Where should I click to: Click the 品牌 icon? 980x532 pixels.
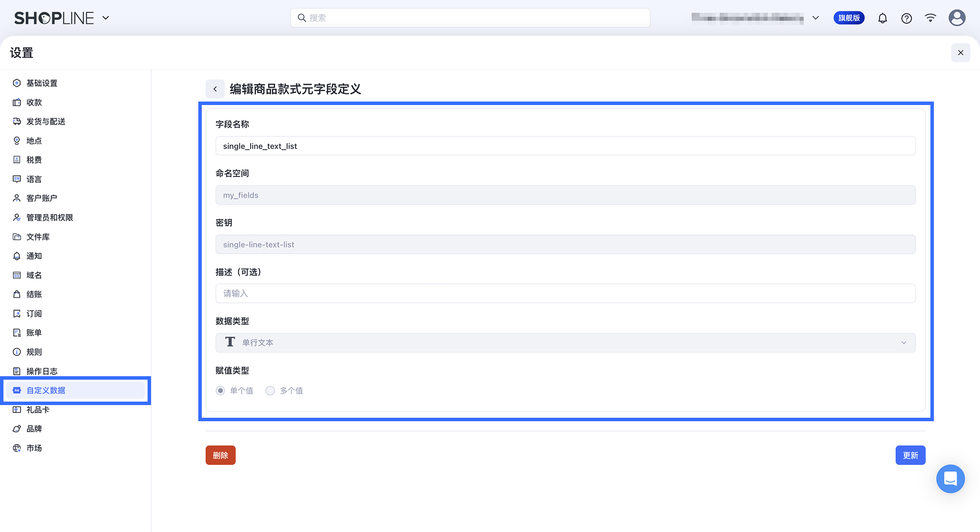click(x=17, y=429)
